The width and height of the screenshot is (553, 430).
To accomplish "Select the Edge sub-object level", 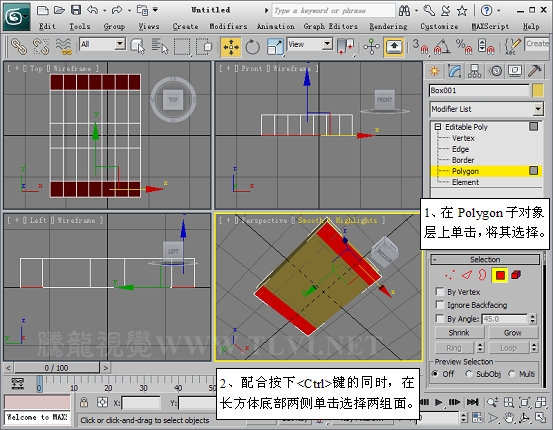I will tap(460, 149).
